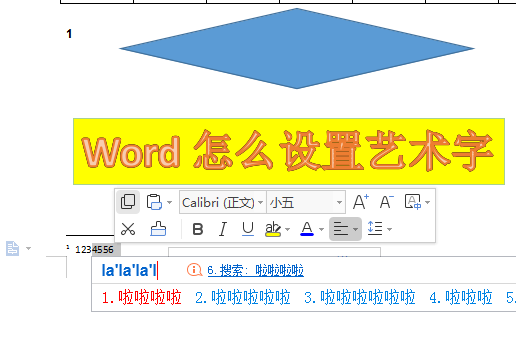Click the document page icon at left margin

[x=13, y=249]
